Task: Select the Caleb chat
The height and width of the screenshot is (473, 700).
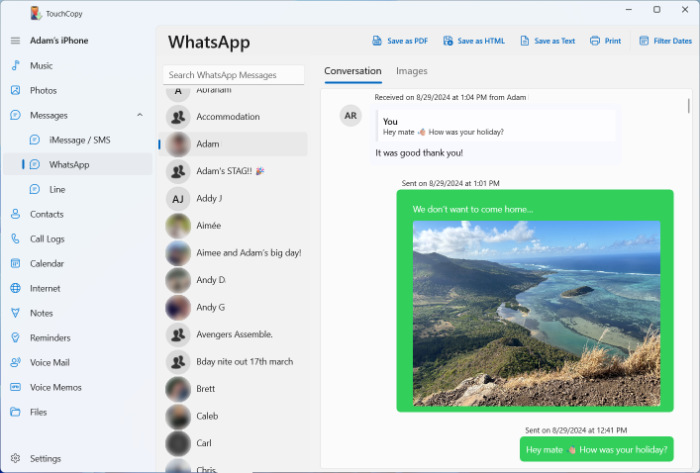Action: (233, 416)
